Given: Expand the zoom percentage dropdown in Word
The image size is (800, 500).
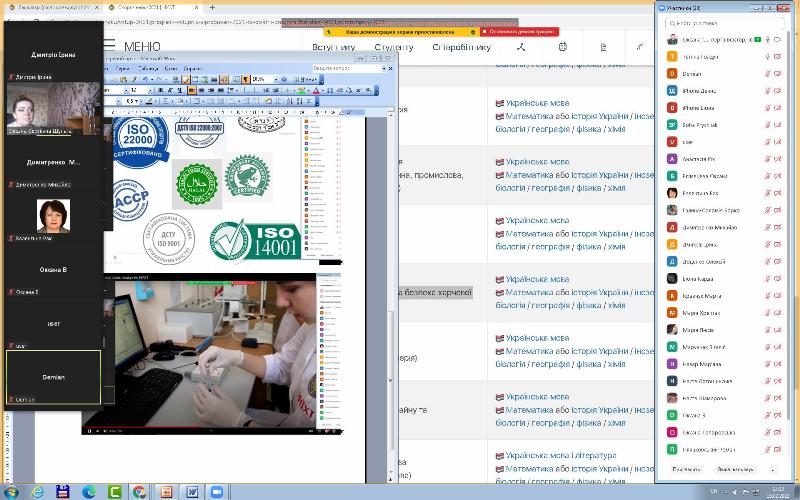Looking at the screenshot, I should click(273, 79).
